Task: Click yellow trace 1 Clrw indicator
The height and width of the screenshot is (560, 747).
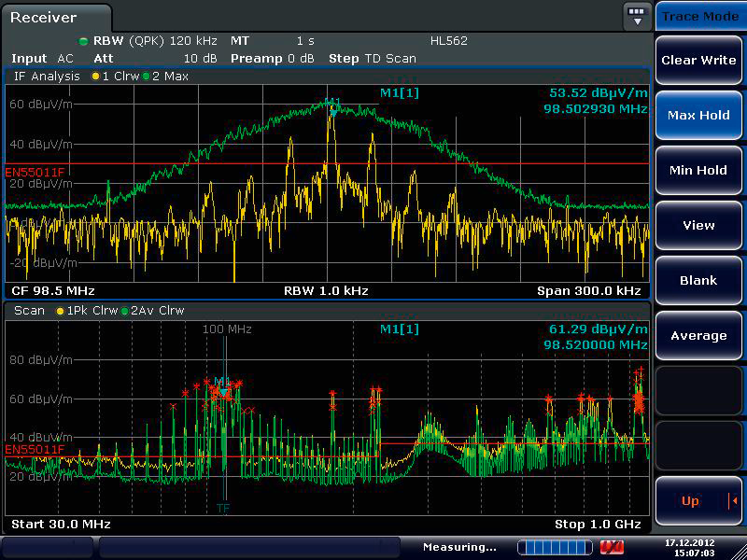Action: pyautogui.click(x=95, y=77)
